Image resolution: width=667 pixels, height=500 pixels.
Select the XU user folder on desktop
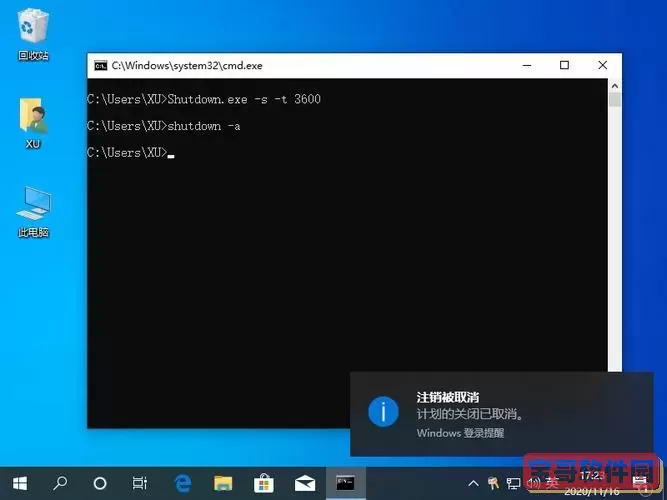pyautogui.click(x=33, y=123)
